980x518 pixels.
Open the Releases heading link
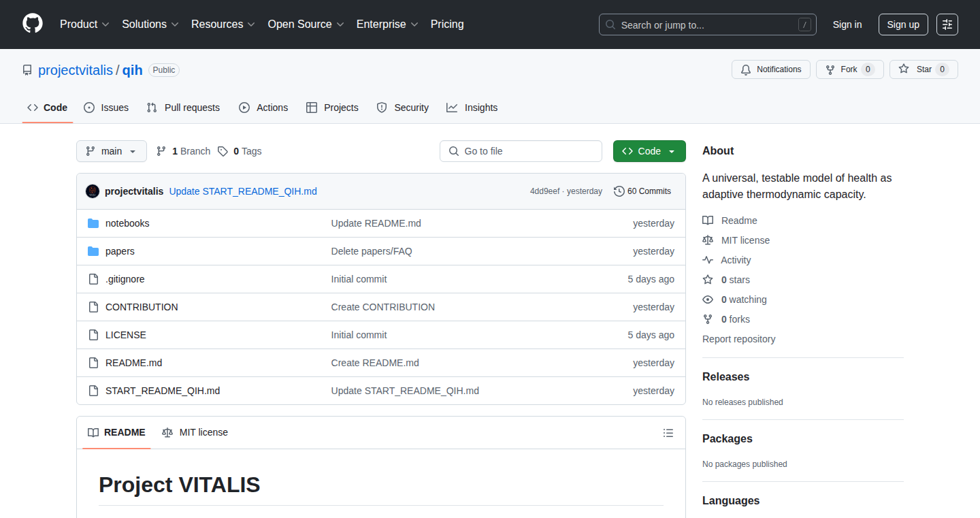point(725,377)
